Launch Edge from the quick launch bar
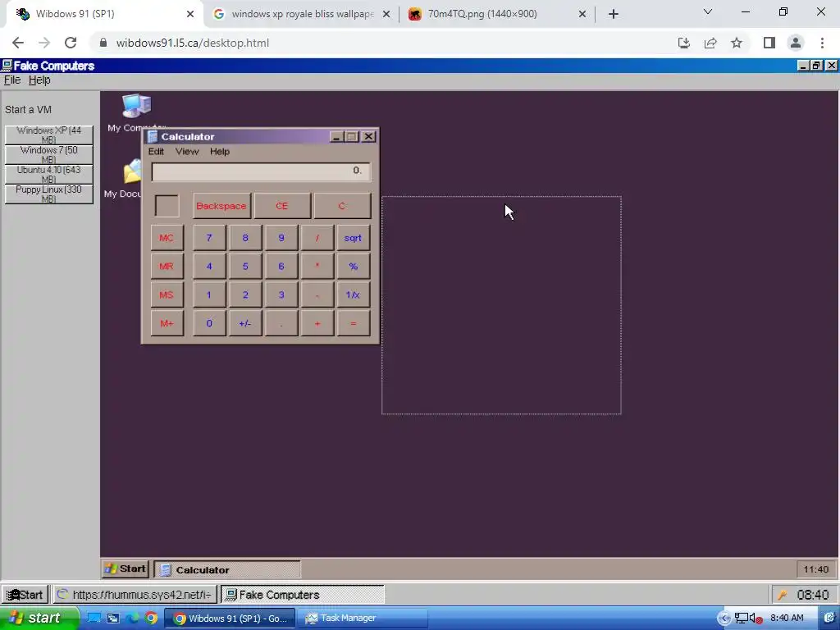840x630 pixels. pos(132,619)
